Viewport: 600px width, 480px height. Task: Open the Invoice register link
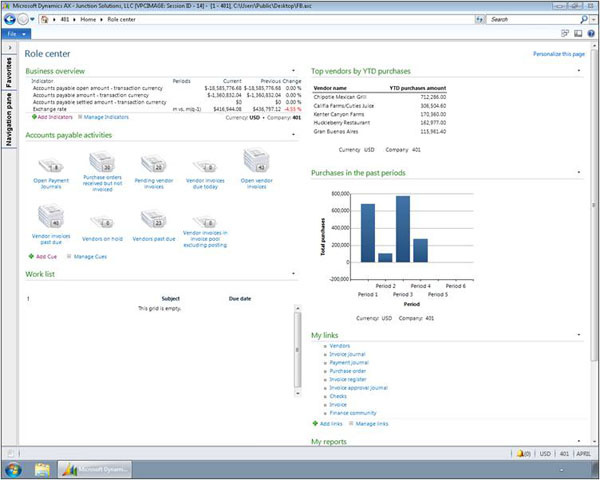click(348, 379)
